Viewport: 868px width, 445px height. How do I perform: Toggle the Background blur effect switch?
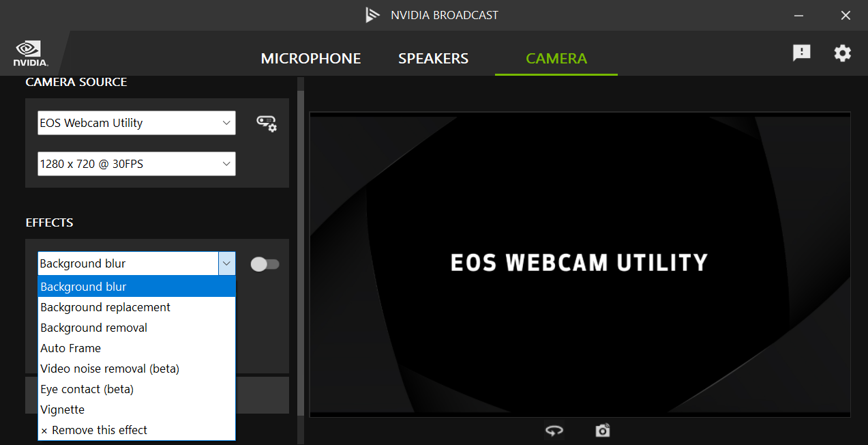(x=265, y=264)
